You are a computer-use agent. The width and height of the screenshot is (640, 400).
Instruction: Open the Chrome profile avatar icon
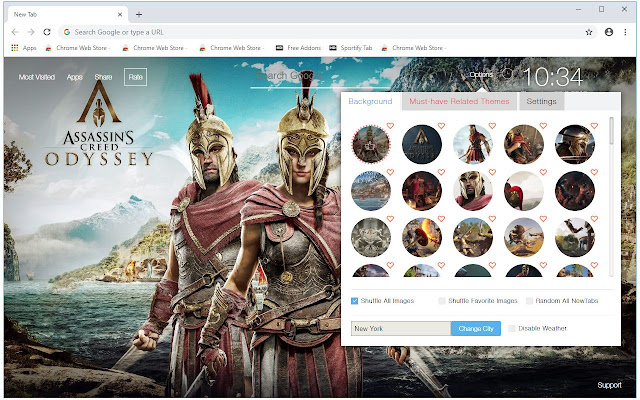tap(609, 32)
